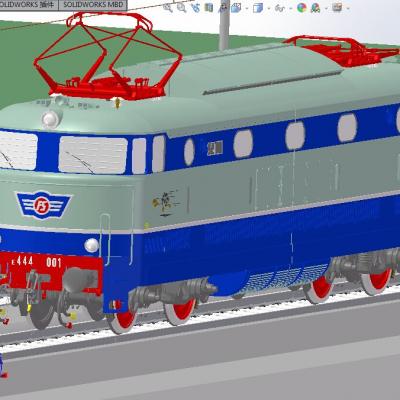Viewport: 400px width, 400px height.
Task: Click the E444 001 number plate
Action: [37, 262]
